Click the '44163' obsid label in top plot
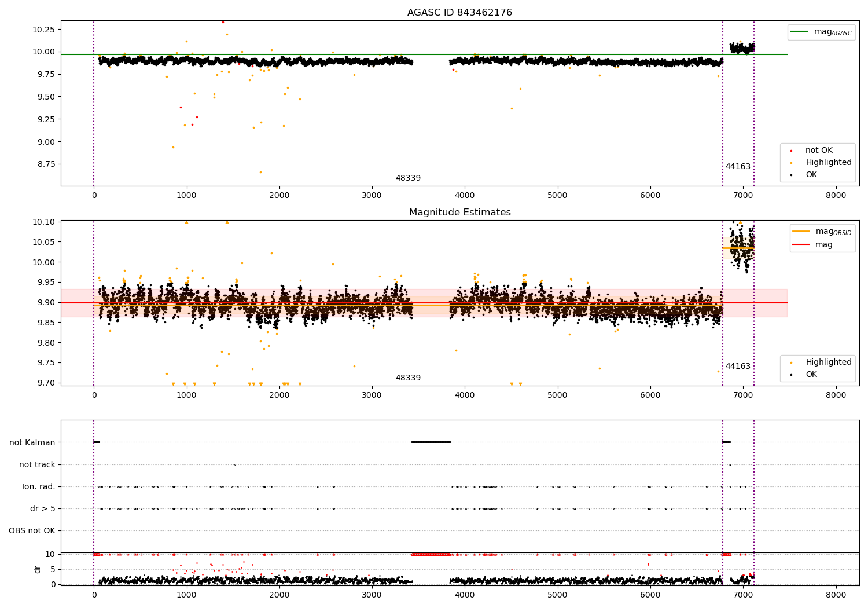Viewport: 868px width, 608px height. tap(738, 167)
